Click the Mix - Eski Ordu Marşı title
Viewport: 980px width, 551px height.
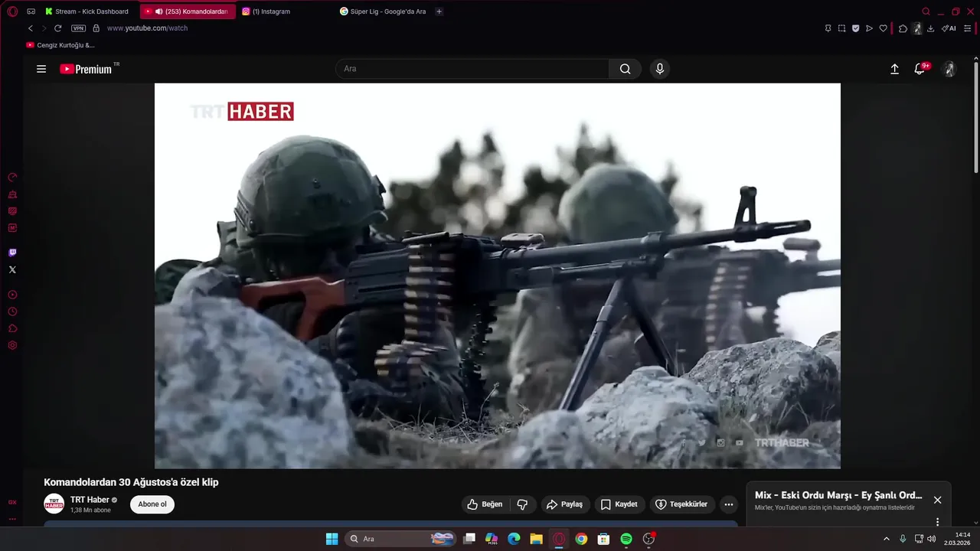click(838, 495)
